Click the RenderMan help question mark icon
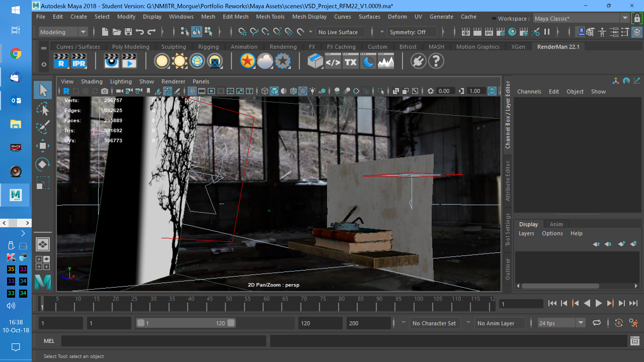644x362 pixels. click(x=436, y=61)
